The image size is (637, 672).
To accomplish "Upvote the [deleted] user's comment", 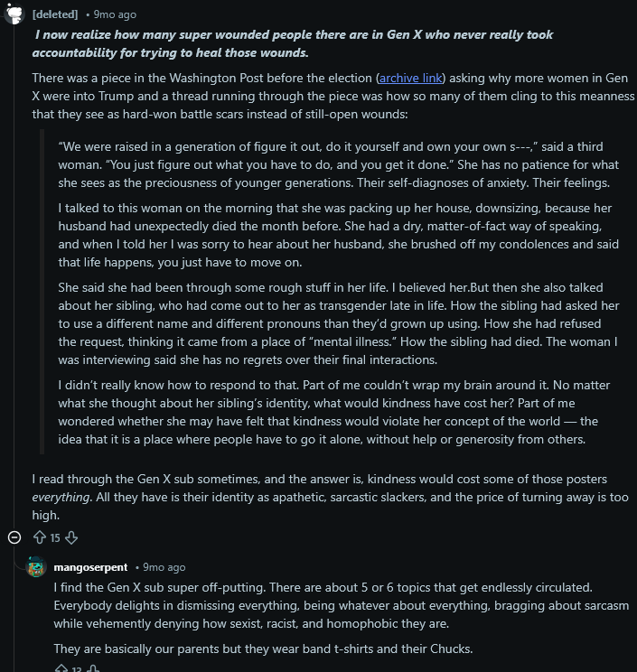I will [39, 537].
